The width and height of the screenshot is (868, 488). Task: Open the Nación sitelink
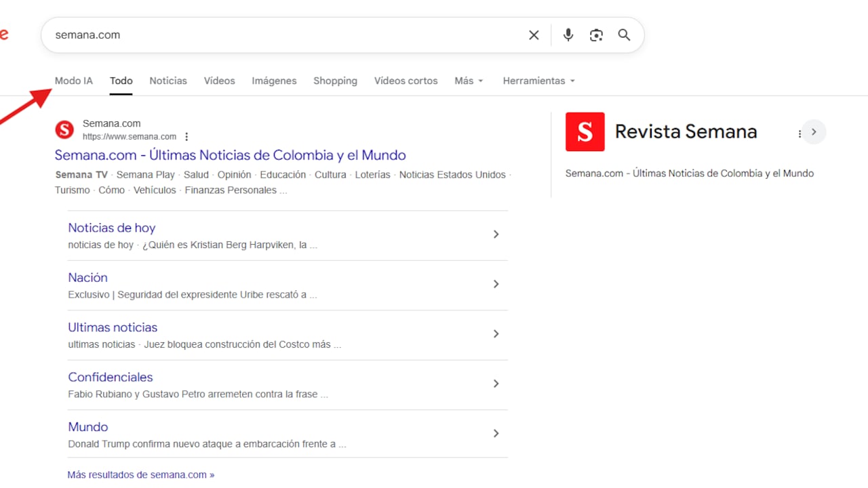87,278
